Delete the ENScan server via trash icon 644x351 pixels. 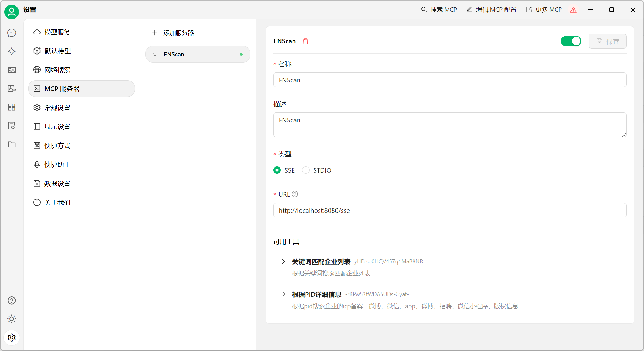coord(306,41)
